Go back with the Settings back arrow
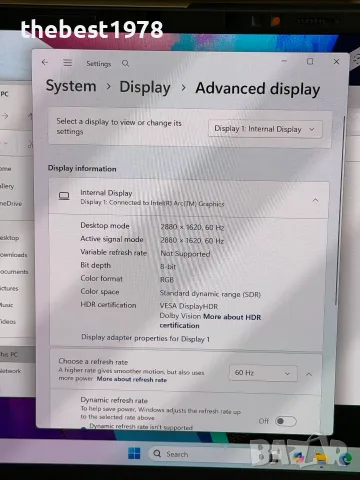Screen dimensions: 360x480 45,62
